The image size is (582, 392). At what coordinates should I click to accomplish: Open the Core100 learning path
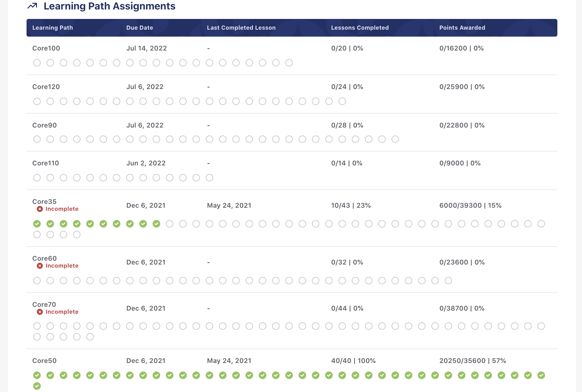point(45,48)
